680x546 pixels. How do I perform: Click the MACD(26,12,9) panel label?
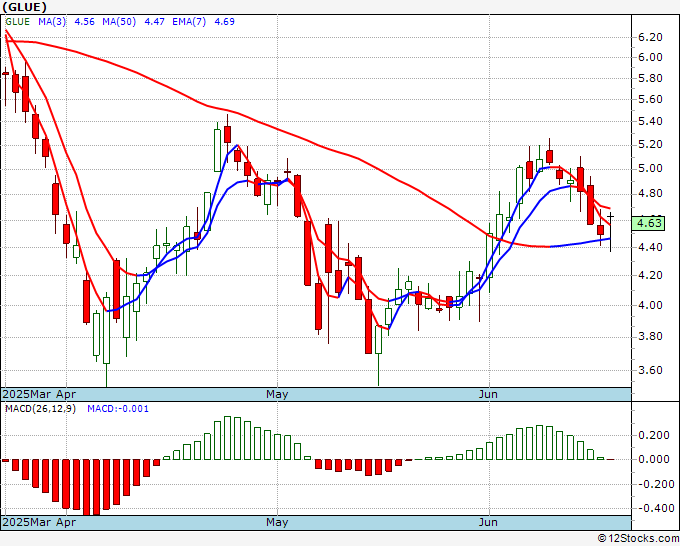click(x=40, y=409)
